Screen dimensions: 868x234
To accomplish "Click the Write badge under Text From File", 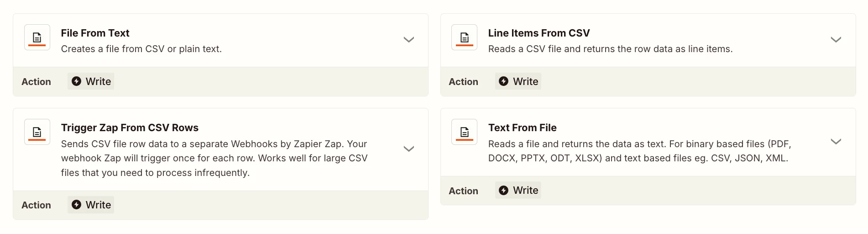I will tap(518, 191).
